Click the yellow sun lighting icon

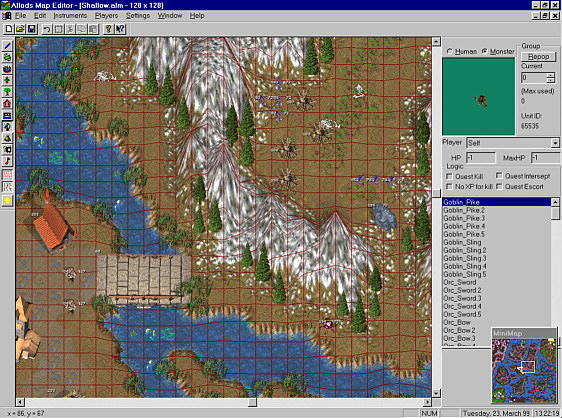click(x=8, y=200)
